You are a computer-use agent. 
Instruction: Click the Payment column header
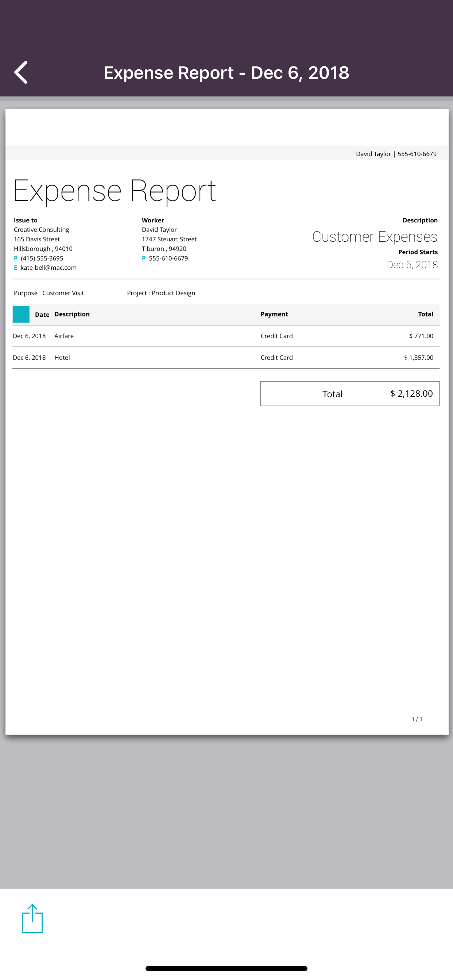click(x=274, y=314)
